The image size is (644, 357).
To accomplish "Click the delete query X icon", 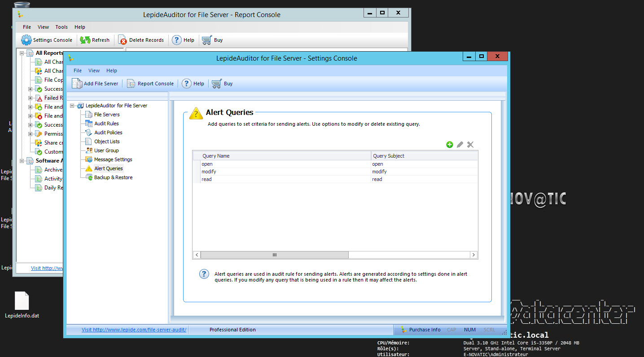I will (x=470, y=145).
